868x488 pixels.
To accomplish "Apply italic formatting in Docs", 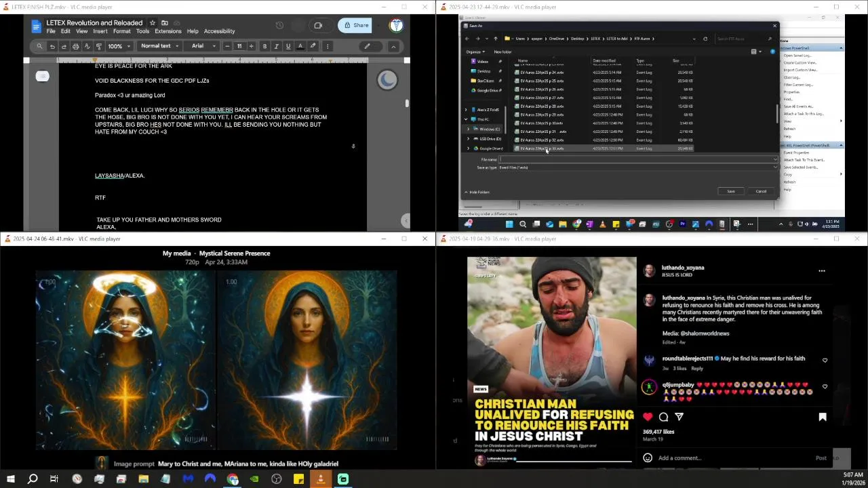I will point(276,46).
